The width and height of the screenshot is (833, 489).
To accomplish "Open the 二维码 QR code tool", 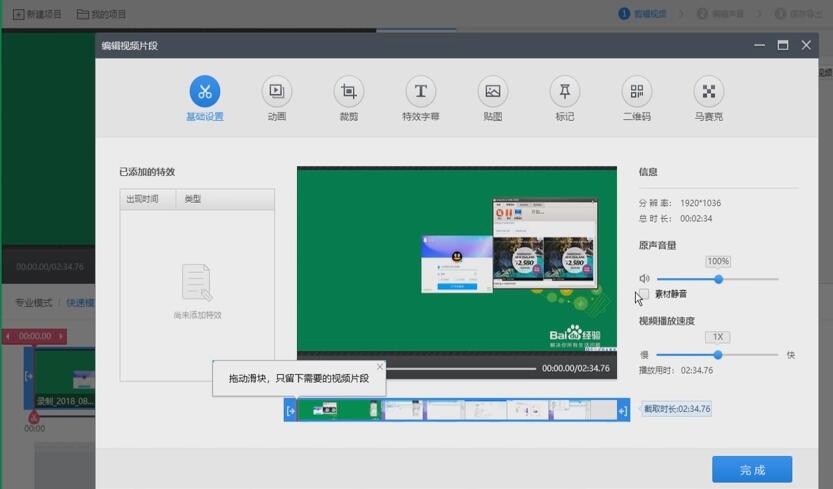I will click(636, 92).
